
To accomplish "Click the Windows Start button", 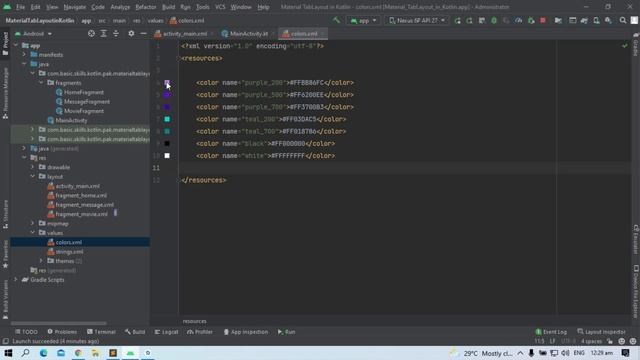I will [8, 353].
